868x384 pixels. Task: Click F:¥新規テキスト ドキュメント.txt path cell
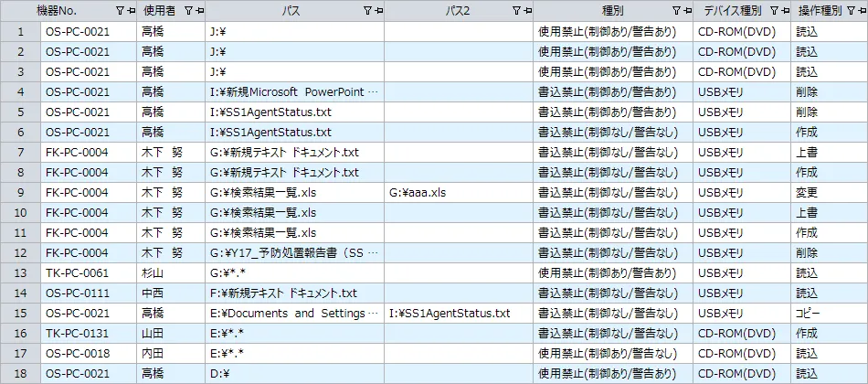point(294,293)
